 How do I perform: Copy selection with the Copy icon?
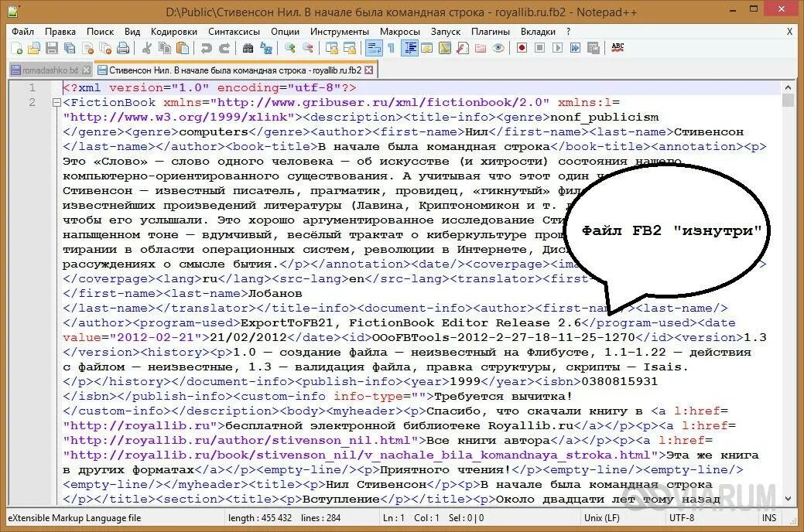click(165, 48)
